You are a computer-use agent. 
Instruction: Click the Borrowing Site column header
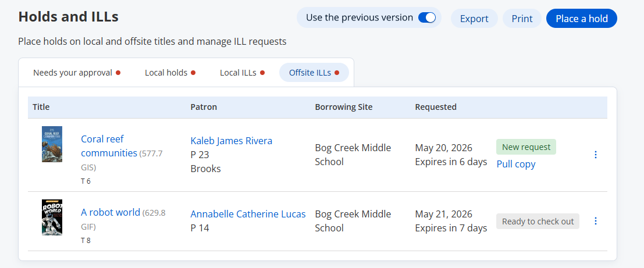344,107
